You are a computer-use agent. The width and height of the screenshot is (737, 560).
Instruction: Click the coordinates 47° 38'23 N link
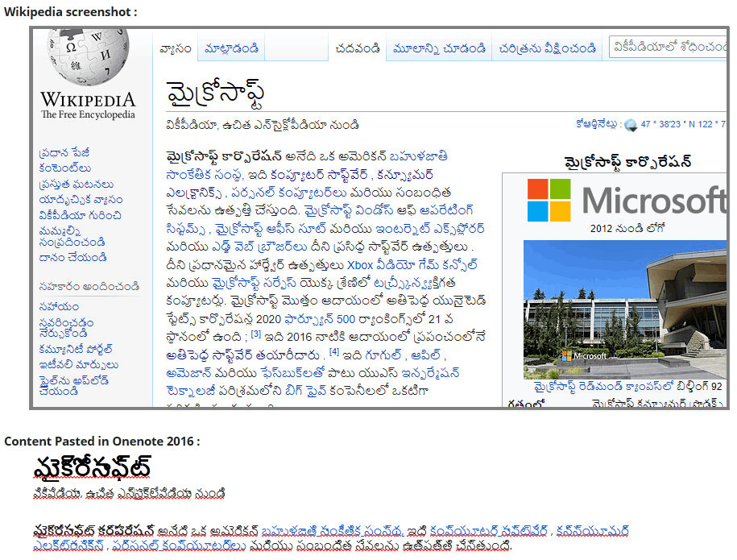682,124
